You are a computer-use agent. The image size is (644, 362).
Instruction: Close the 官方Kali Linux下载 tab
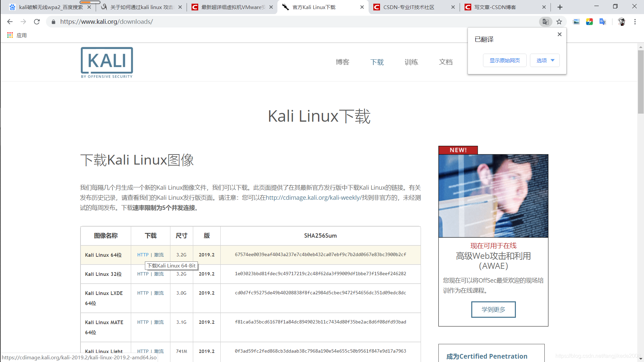coord(362,7)
